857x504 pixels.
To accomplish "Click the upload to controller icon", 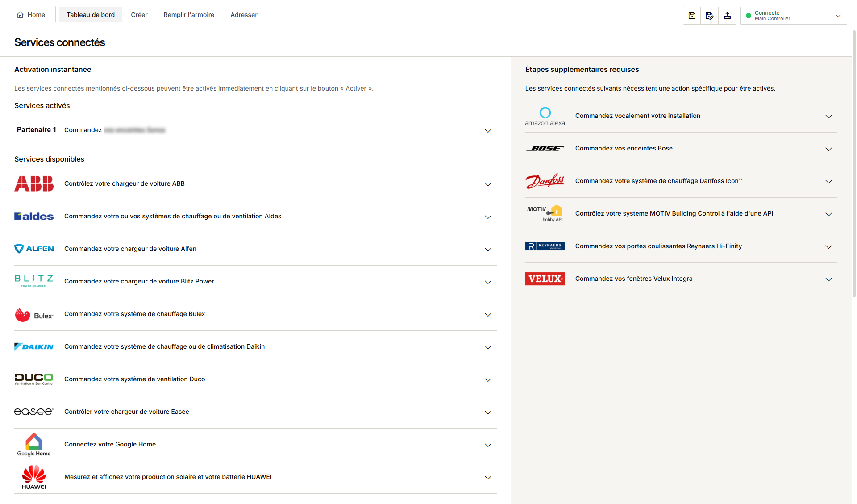I will (728, 16).
